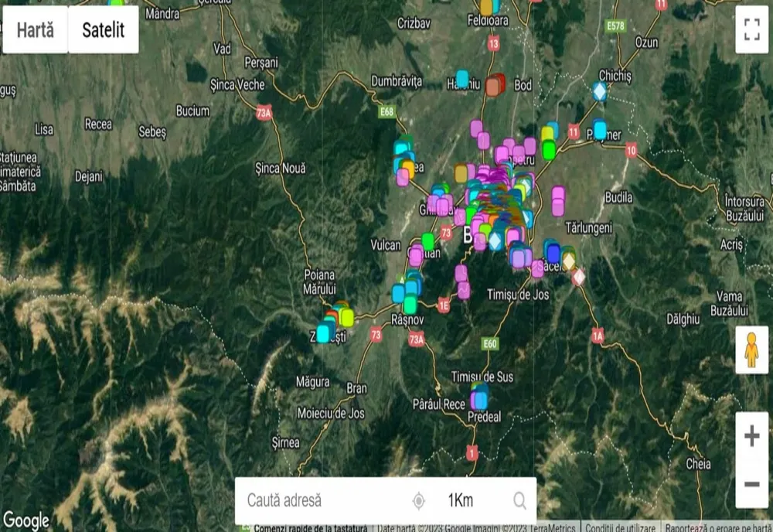Click the Vama Buzăului label
The image size is (773, 532).
(729, 303)
